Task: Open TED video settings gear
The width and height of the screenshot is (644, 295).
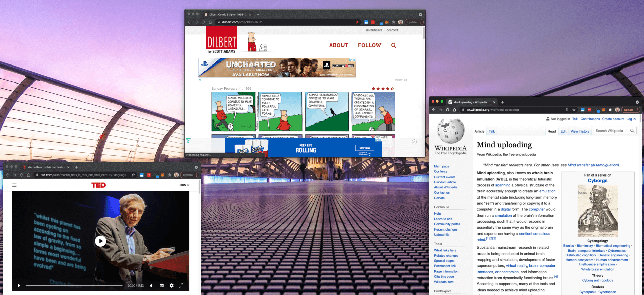Action: click(x=172, y=285)
